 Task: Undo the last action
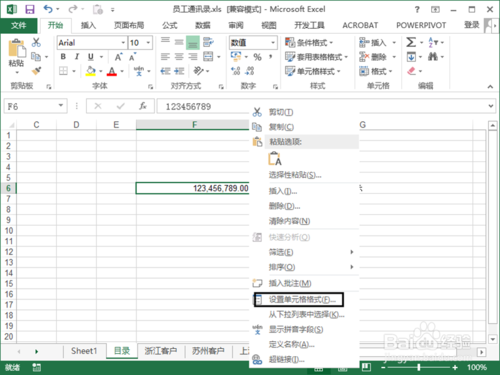click(48, 9)
